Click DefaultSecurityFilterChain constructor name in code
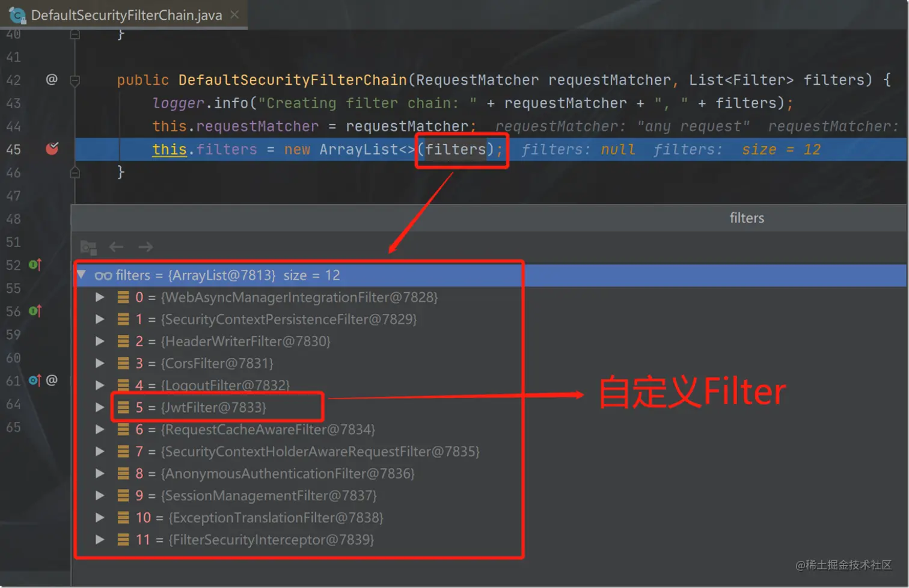 [x=293, y=80]
